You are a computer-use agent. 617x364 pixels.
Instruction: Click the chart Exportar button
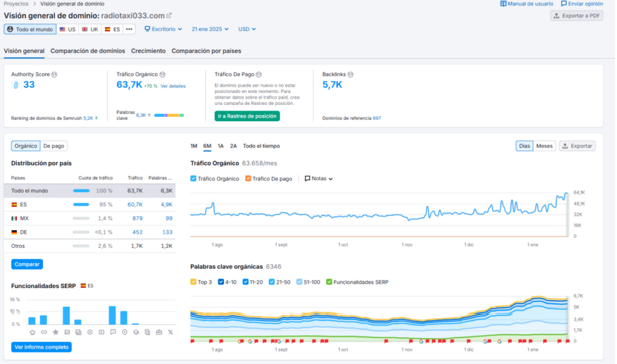577,146
